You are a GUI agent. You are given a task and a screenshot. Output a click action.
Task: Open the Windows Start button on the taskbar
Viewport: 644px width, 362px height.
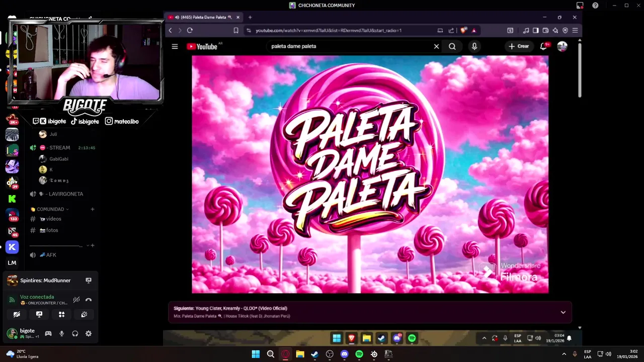pos(256,354)
